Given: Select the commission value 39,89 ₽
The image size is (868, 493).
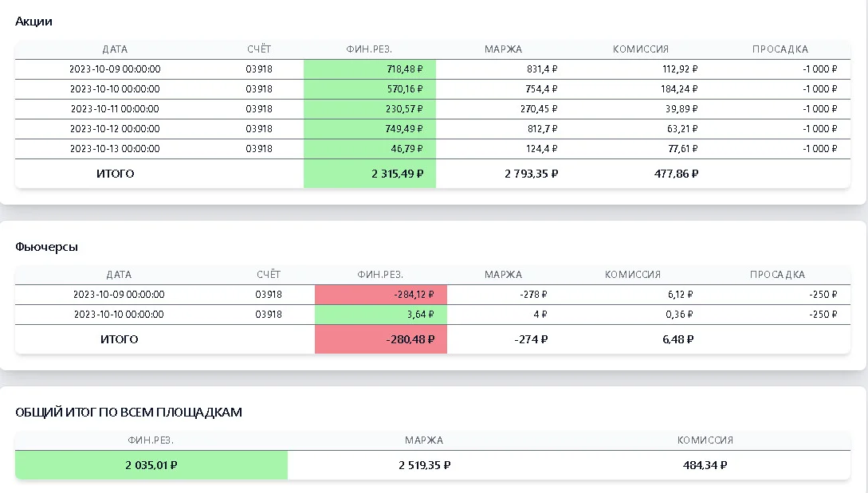Looking at the screenshot, I should [x=681, y=109].
